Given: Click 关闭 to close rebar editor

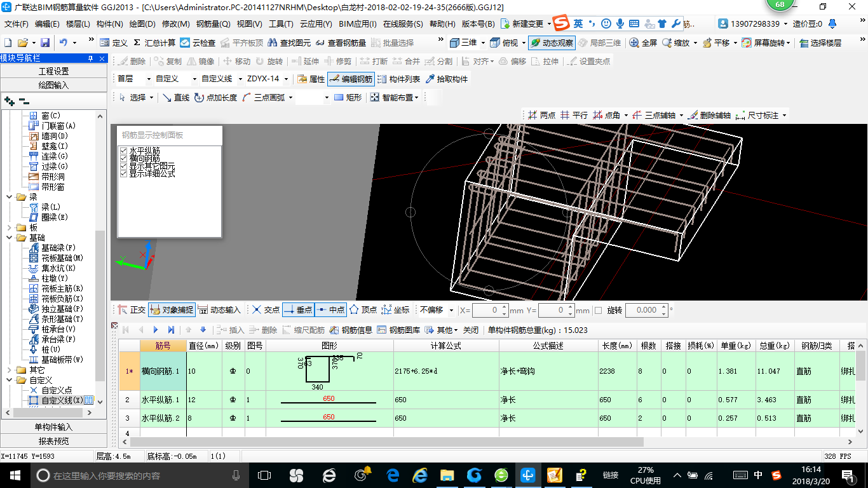Looking at the screenshot, I should tap(471, 330).
